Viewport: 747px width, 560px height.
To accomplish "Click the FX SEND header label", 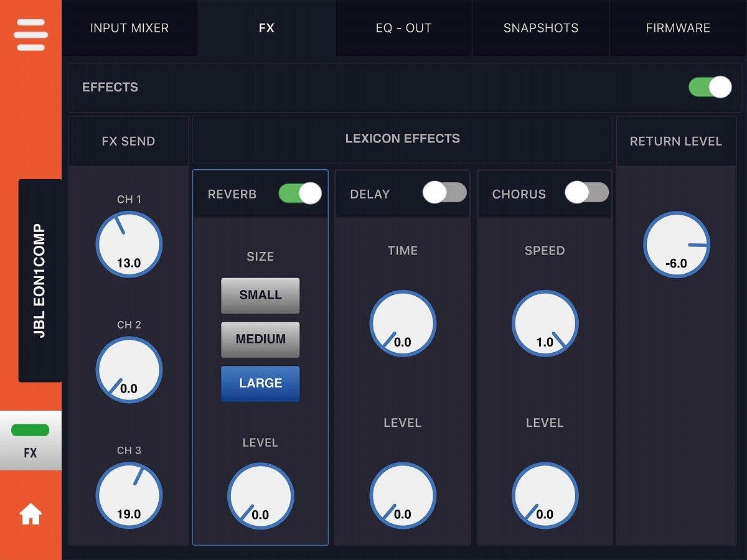I will coord(128,141).
